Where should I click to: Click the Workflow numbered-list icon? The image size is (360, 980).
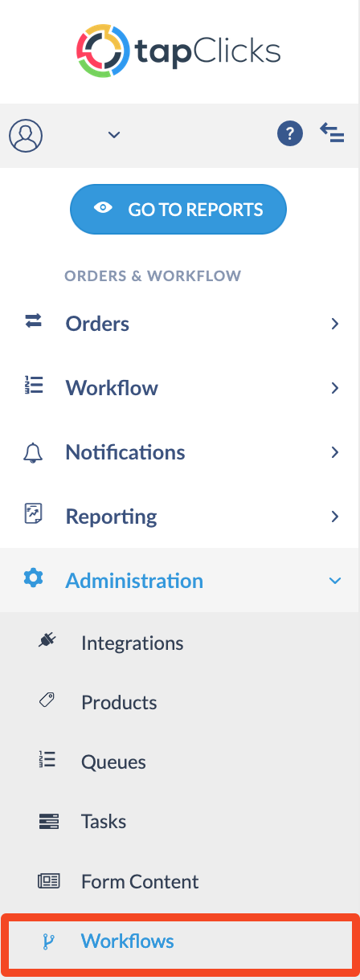(x=33, y=386)
